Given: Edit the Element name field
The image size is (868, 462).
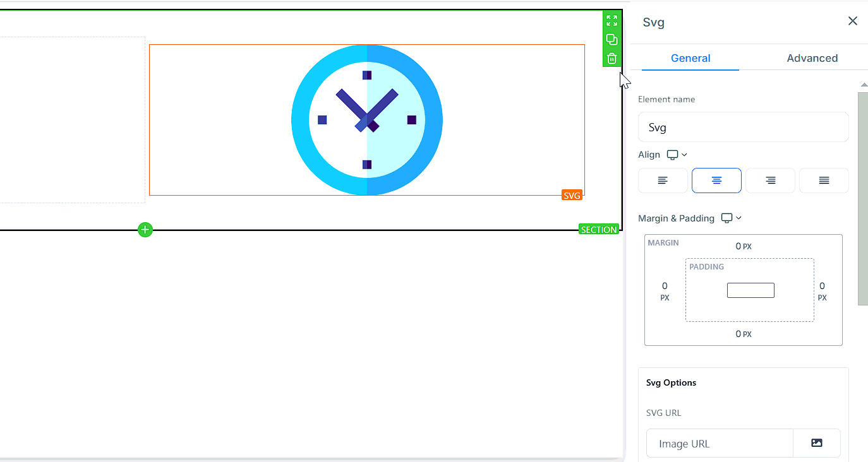Looking at the screenshot, I should click(x=744, y=127).
